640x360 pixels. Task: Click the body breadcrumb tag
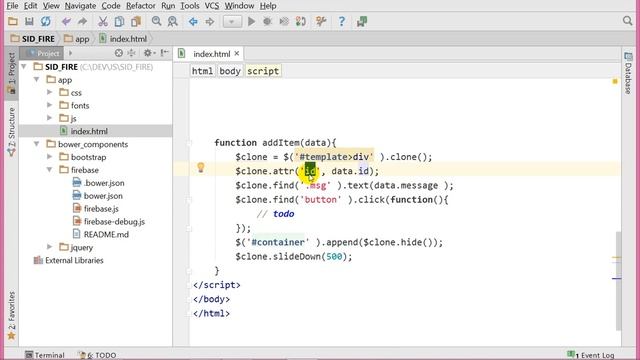tap(230, 71)
